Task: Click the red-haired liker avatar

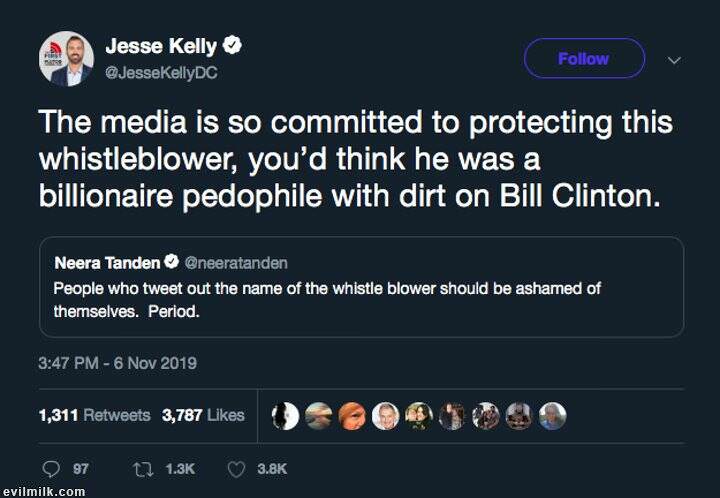Action: (x=353, y=416)
